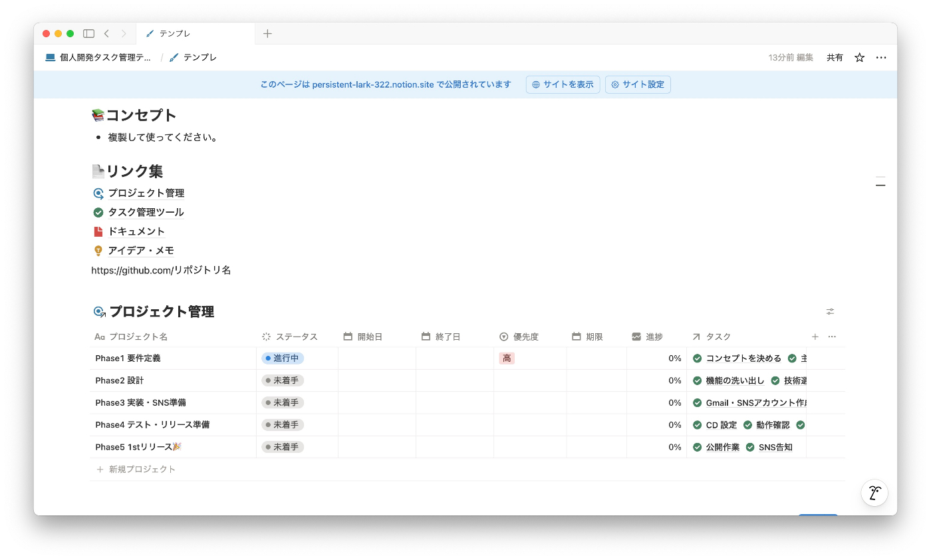Click the github.com repository URL text
Viewport: 931px width, 560px height.
(162, 270)
